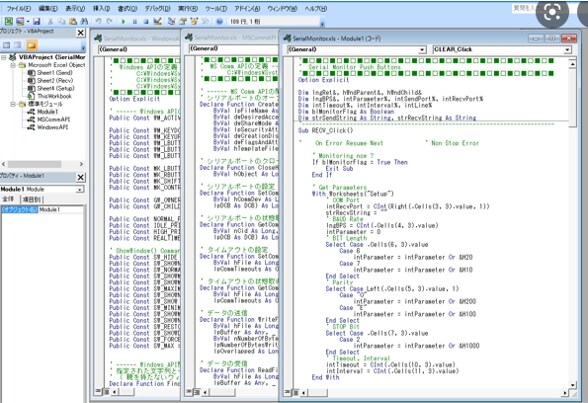Click the Paste clipboard icon
This screenshot has height=403, width=588.
coord(73,21)
